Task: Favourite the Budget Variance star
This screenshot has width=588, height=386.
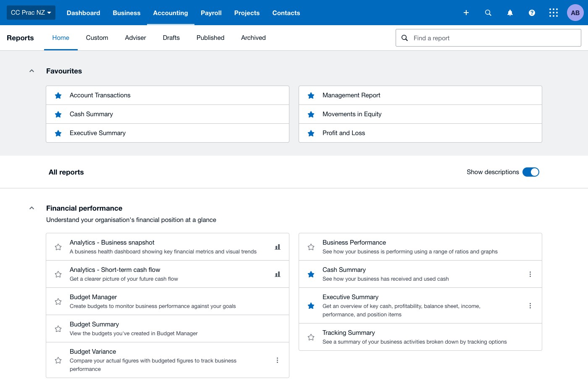Action: pos(58,360)
